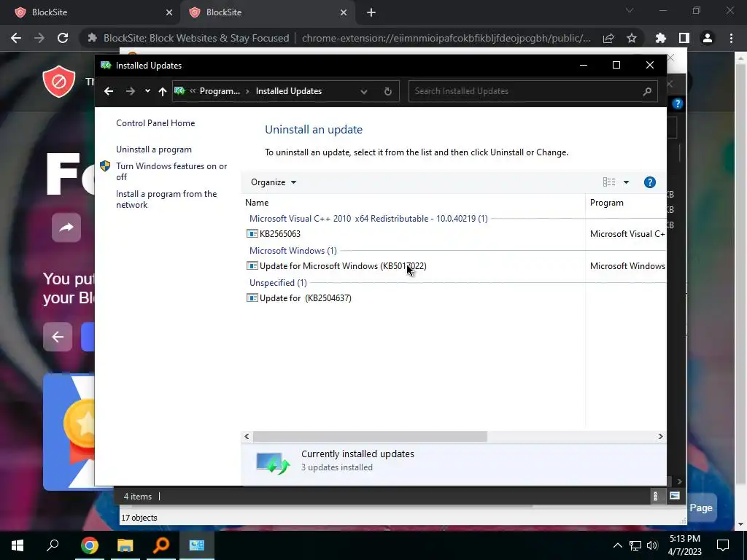Open Control Panel Home link
Screen dimensions: 747x560
click(x=155, y=122)
